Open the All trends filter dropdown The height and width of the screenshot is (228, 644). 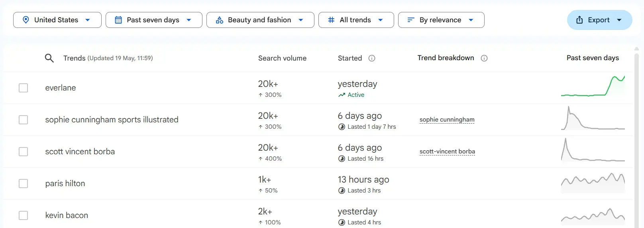356,20
